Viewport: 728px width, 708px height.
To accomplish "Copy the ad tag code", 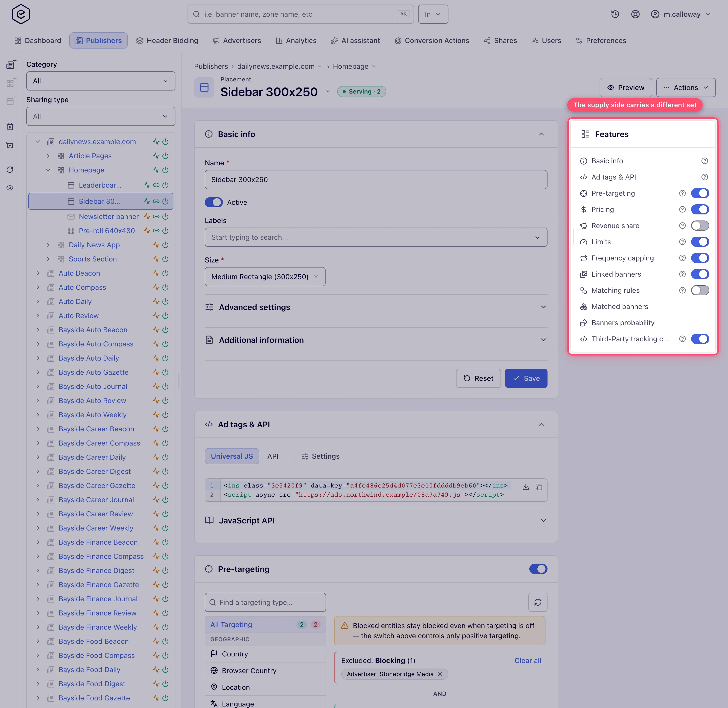I will click(539, 487).
